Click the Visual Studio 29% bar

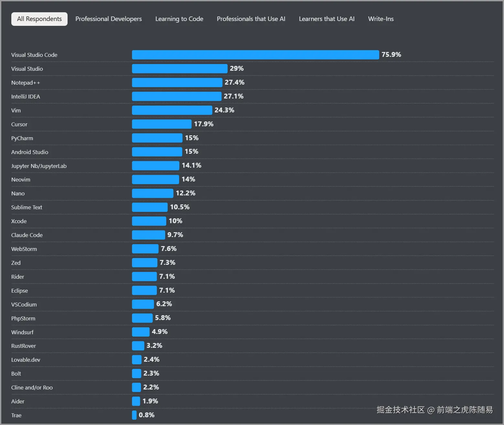(179, 69)
